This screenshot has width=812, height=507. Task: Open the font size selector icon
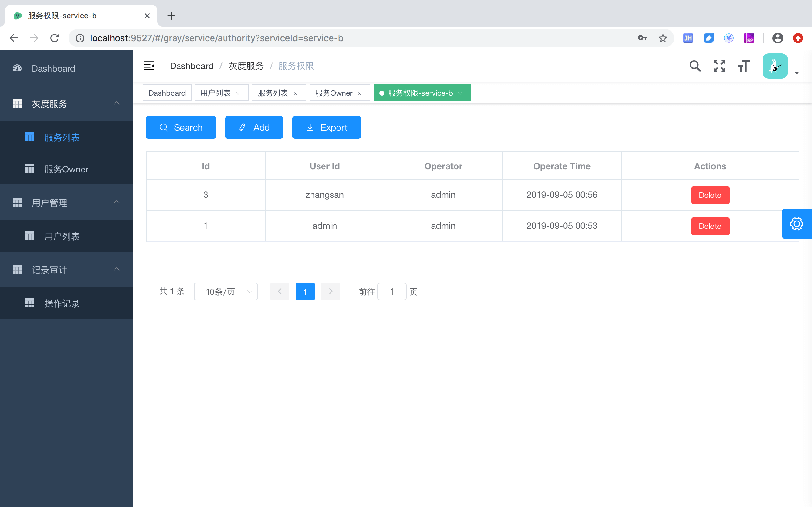coord(743,66)
